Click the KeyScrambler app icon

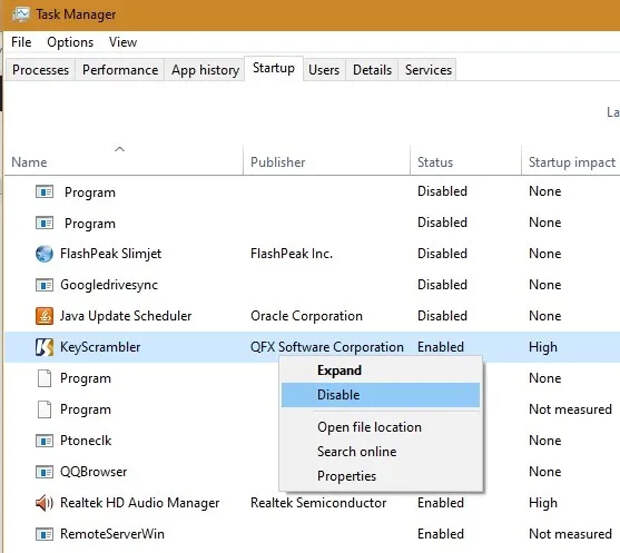pyautogui.click(x=44, y=347)
